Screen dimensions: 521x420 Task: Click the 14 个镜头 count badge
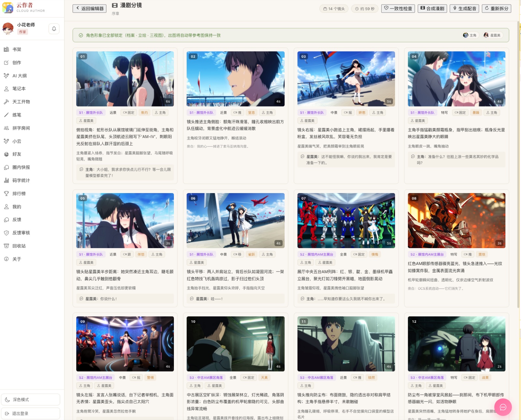point(334,9)
